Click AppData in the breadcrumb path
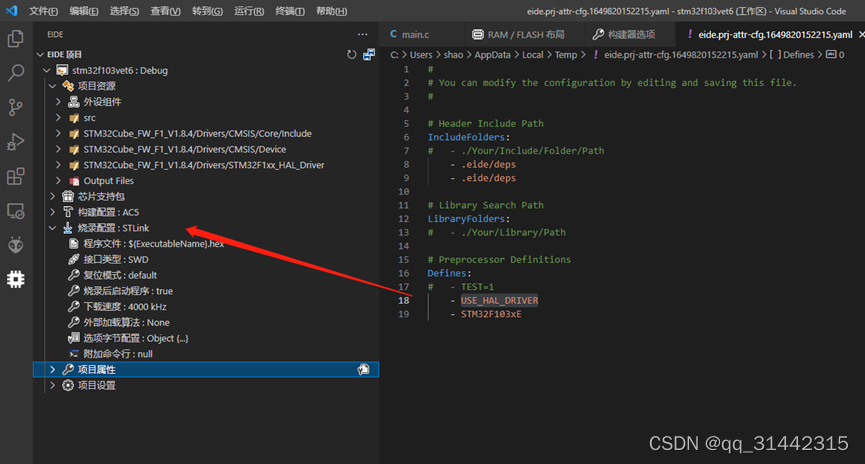The width and height of the screenshot is (865, 464). point(492,55)
